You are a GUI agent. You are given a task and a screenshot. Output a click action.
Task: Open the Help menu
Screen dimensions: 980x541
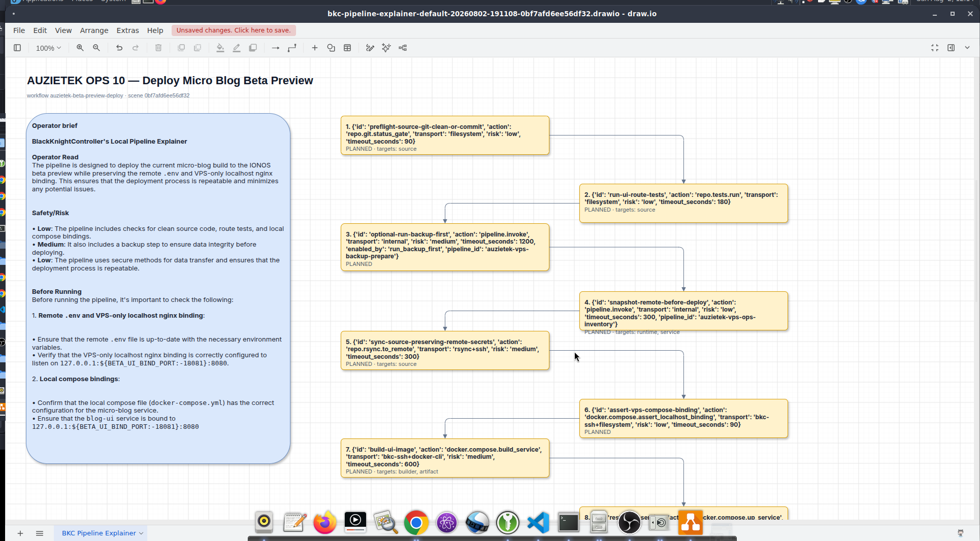pyautogui.click(x=155, y=30)
